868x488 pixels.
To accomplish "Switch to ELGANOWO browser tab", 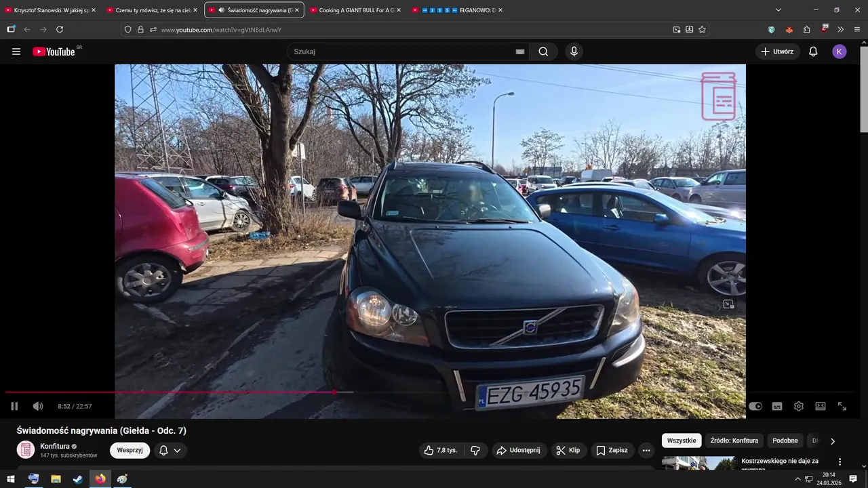I will (458, 10).
